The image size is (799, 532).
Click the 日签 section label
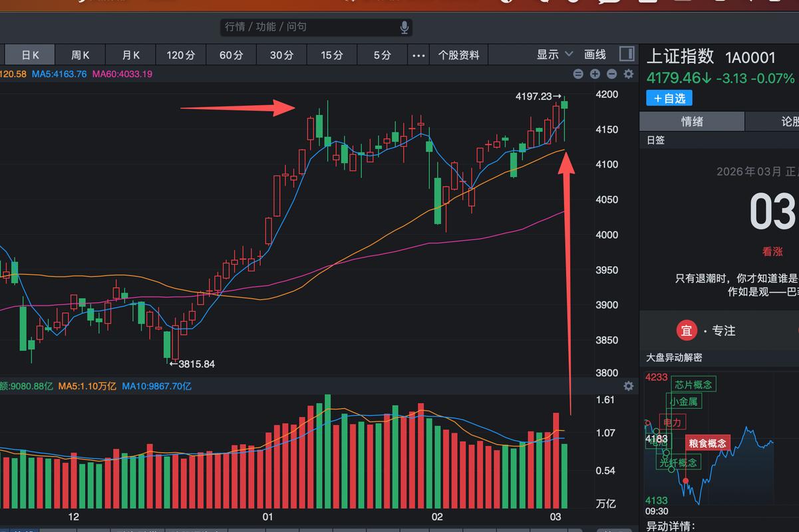(655, 140)
